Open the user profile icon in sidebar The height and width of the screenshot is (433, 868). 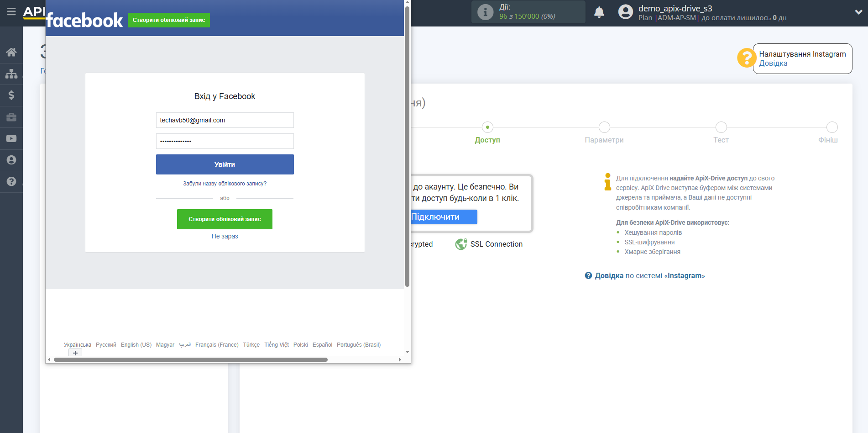click(11, 160)
